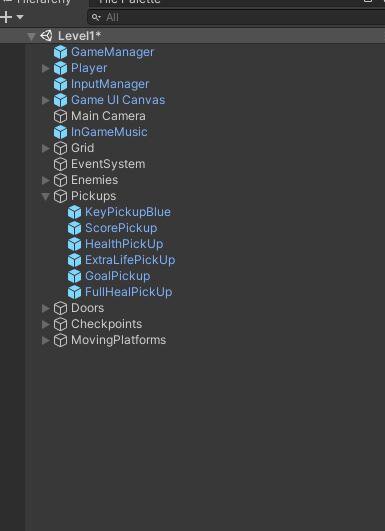Click the Main Camera object icon
Image resolution: width=385 pixels, height=531 pixels.
pyautogui.click(x=60, y=116)
